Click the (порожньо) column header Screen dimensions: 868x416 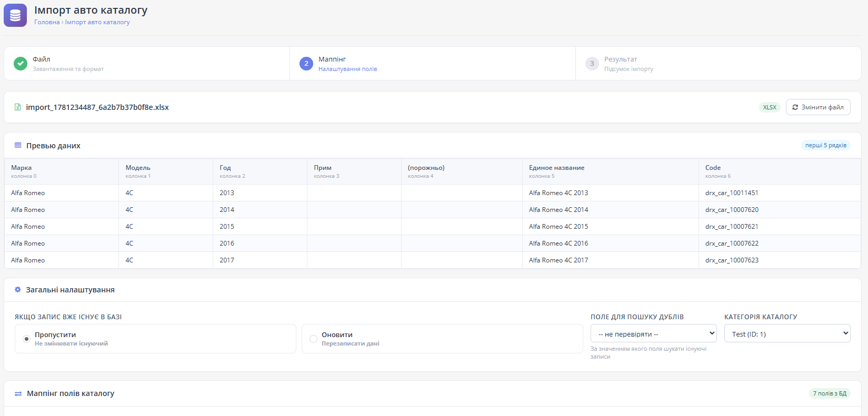(462, 171)
